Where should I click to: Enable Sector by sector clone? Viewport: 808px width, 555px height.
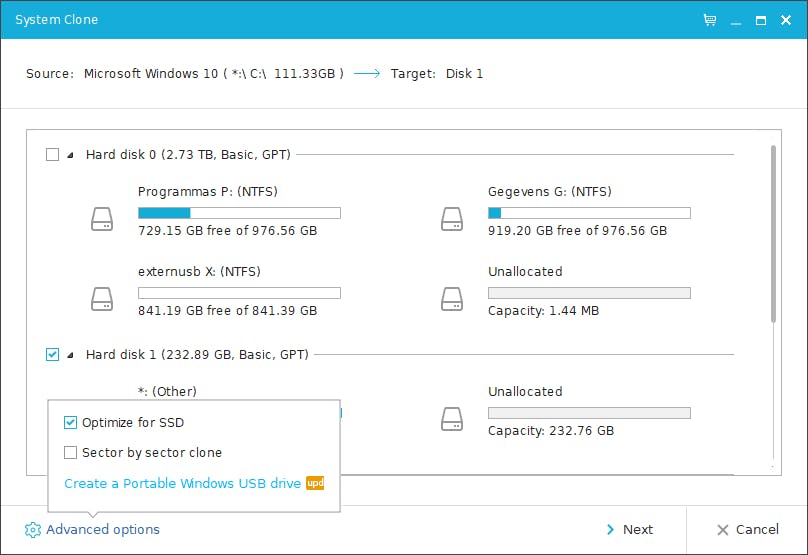coord(71,453)
